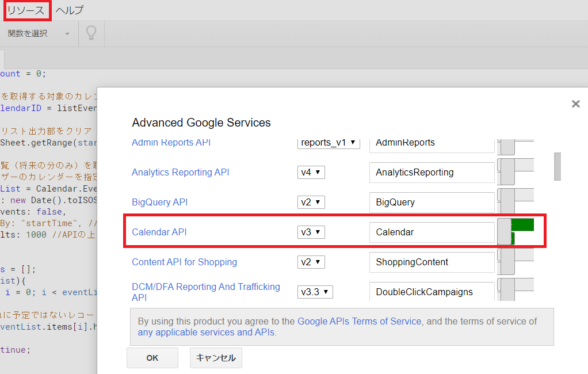Image resolution: width=588 pixels, height=374 pixels.
Task: Change Calendar API version v3 dropdown
Action: tap(311, 232)
